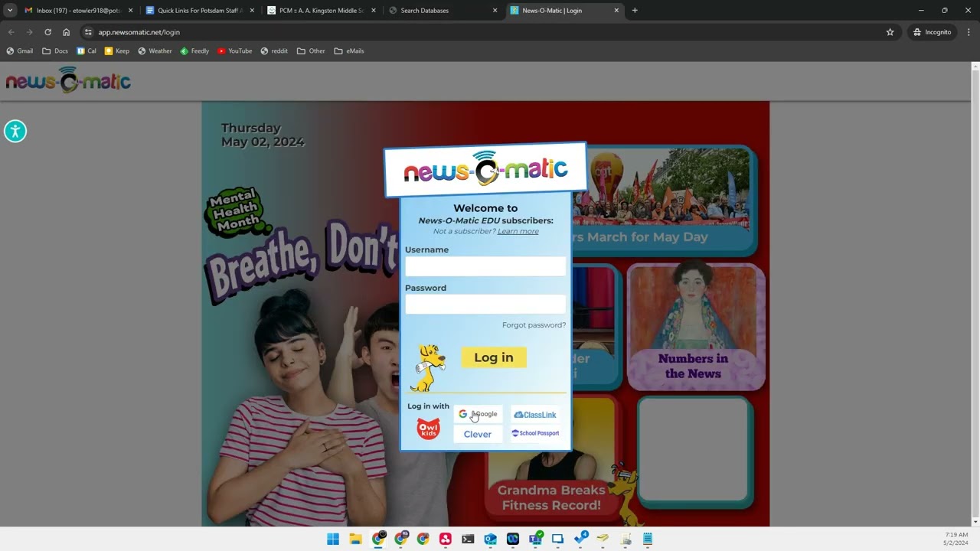The width and height of the screenshot is (980, 551).
Task: Switch to Quick Links For Potsdam Staff tab
Action: (199, 11)
